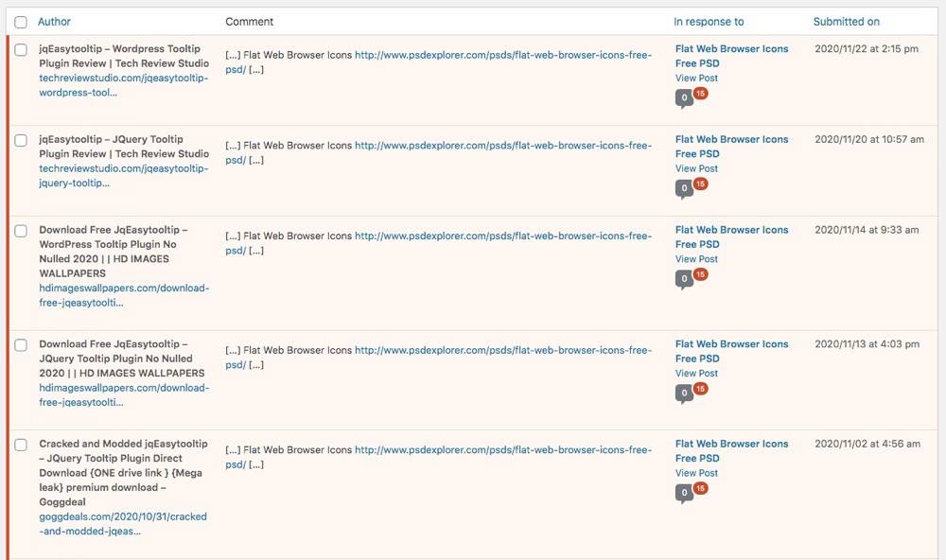Click pending 15 badge in 2020/11/14 row
This screenshot has height=560, width=946.
pos(700,274)
